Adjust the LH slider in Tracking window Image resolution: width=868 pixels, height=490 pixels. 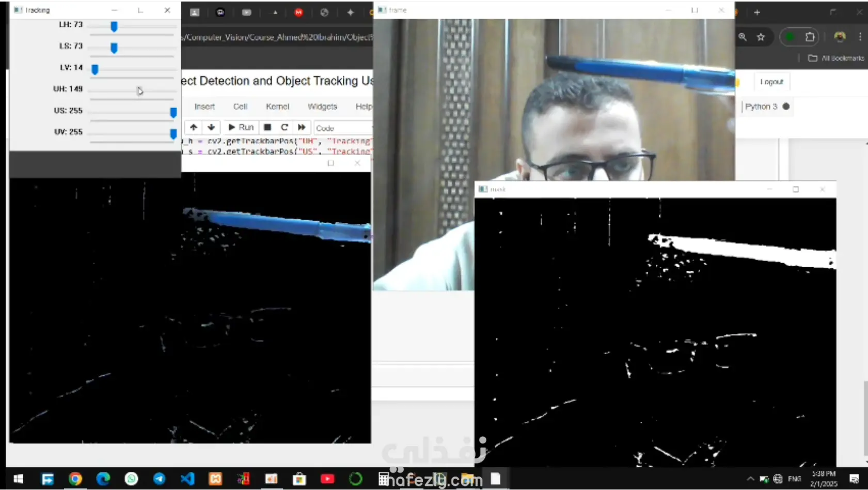(x=114, y=26)
